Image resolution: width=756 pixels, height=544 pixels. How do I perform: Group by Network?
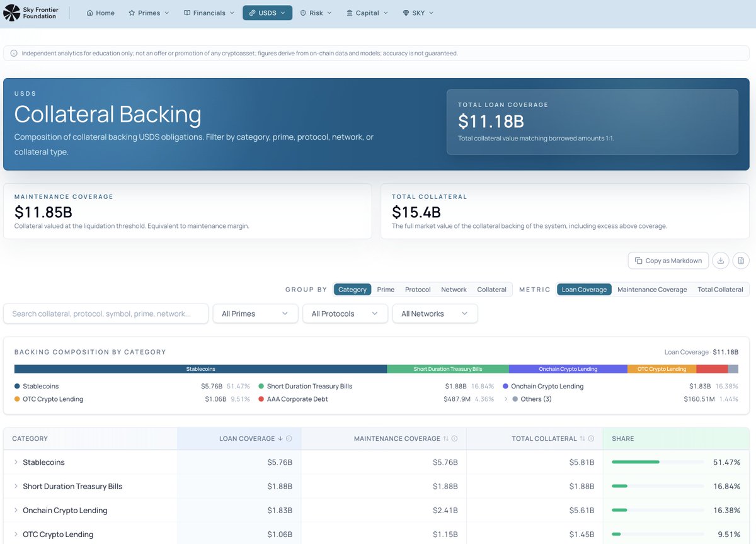(x=454, y=290)
